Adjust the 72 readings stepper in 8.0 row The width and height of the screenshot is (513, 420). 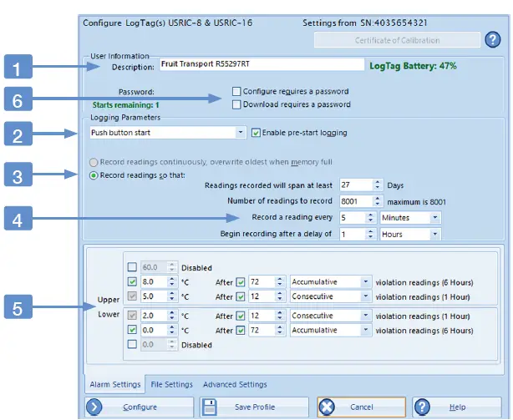point(279,281)
